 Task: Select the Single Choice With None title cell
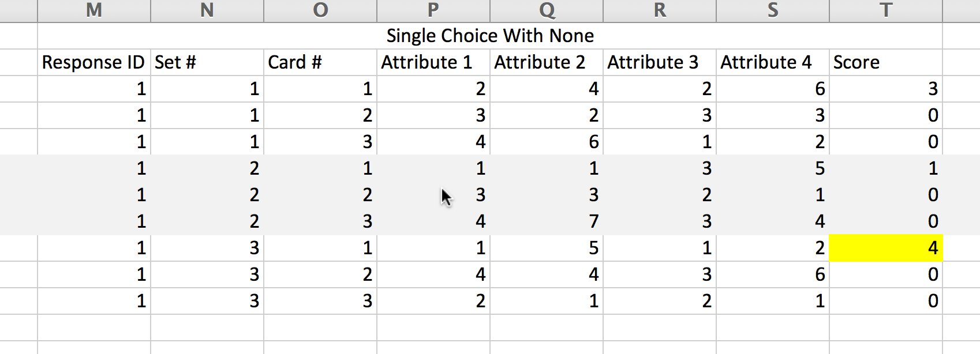(x=490, y=36)
